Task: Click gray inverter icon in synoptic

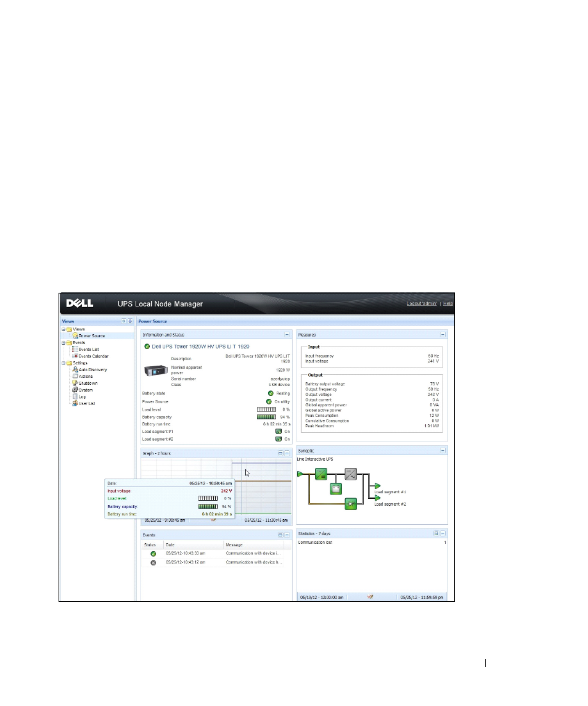Action: click(x=351, y=474)
